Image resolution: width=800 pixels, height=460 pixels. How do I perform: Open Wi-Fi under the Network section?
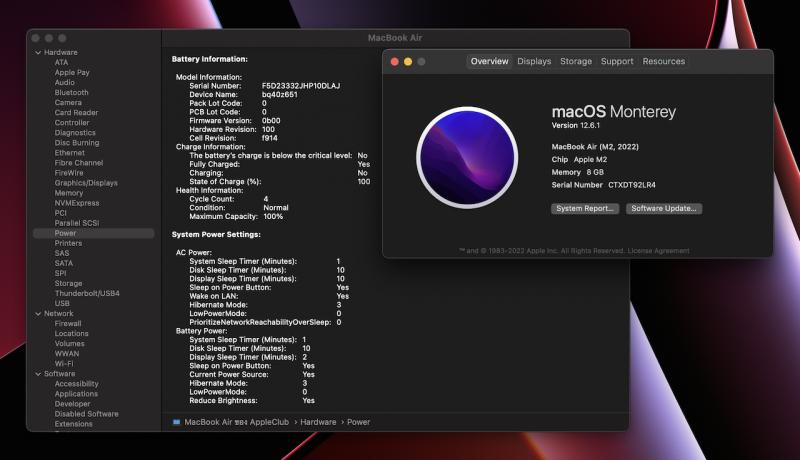[x=64, y=364]
